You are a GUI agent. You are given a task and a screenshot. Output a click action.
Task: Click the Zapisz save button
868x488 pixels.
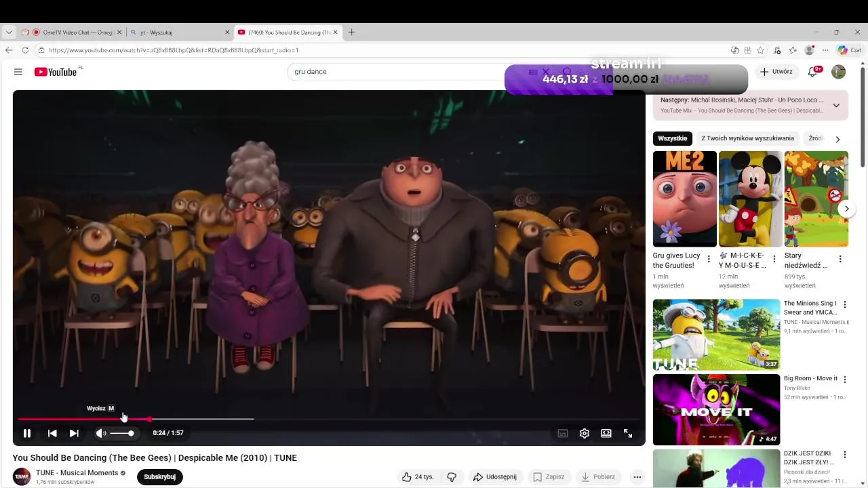pyautogui.click(x=549, y=476)
